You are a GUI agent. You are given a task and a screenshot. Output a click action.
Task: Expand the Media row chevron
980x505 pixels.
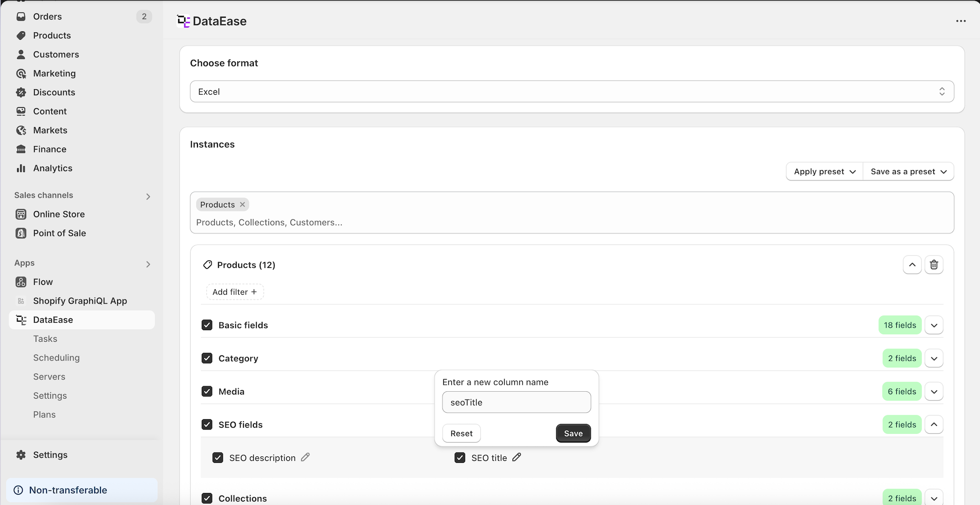click(934, 391)
